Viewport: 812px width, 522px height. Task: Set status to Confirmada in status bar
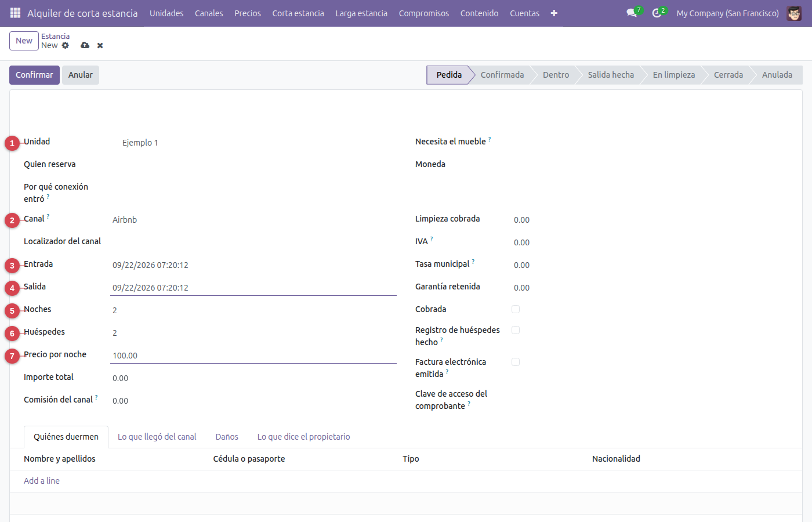pyautogui.click(x=502, y=75)
